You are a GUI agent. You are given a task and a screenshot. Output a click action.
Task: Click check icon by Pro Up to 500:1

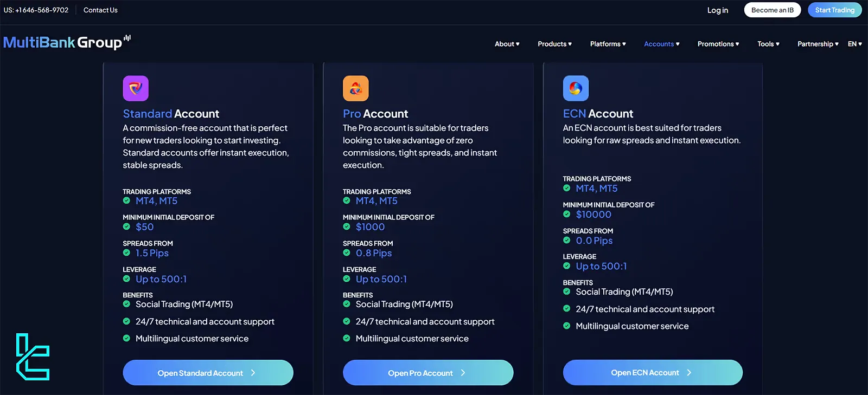(x=347, y=279)
